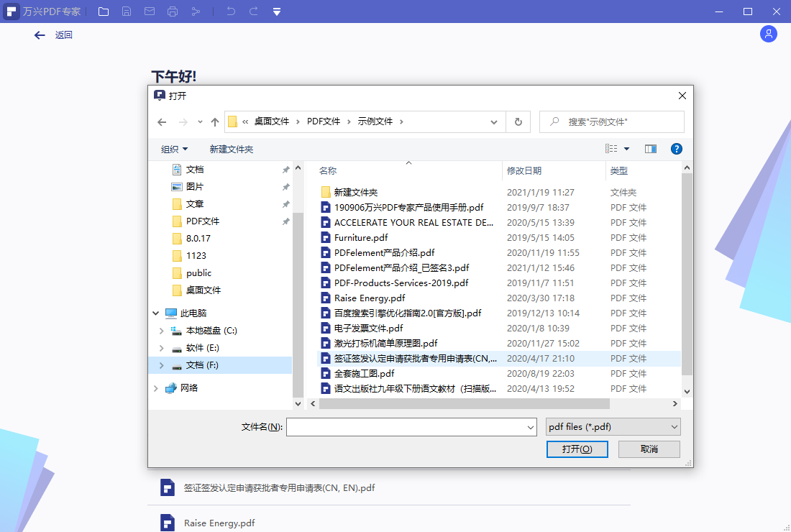Click the open folder icon in PDF app toolbar
This screenshot has height=532, width=791.
(104, 12)
